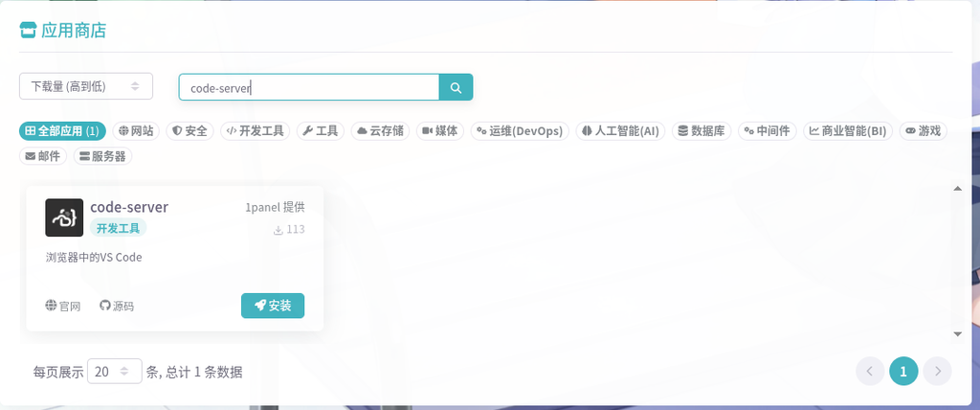
Task: Click the scrollbar down arrow
Action: point(957,334)
